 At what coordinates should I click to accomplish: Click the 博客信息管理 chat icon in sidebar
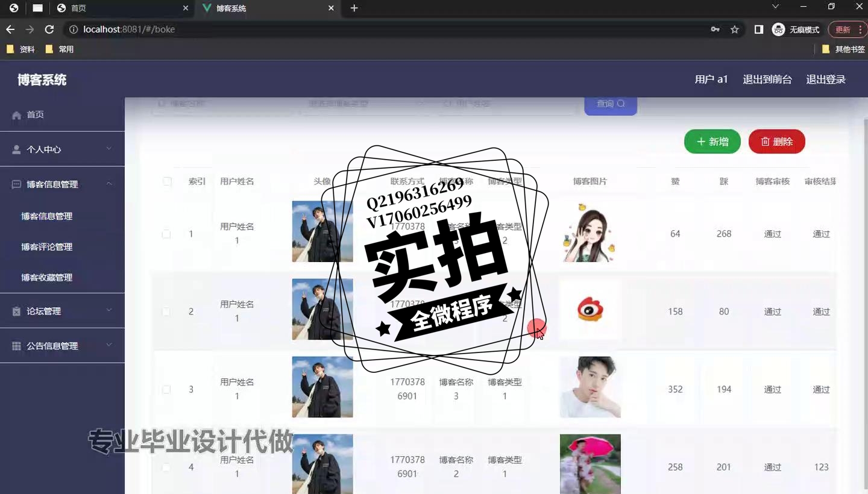pos(16,184)
